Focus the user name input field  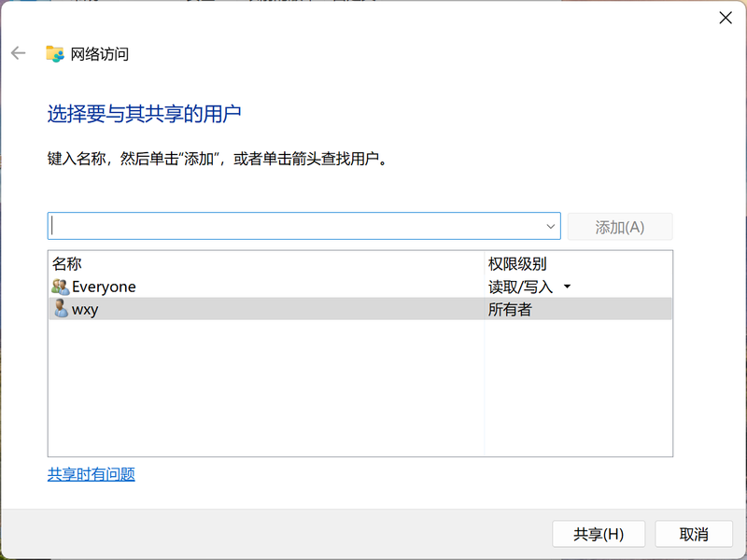point(294,226)
